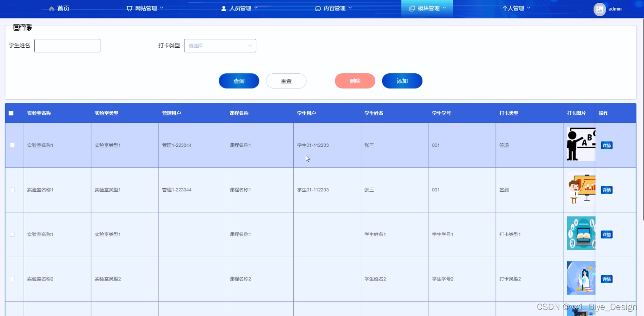644x316 pixels.
Task: Click the scientist image in 打卡类型2 row
Action: (581, 278)
